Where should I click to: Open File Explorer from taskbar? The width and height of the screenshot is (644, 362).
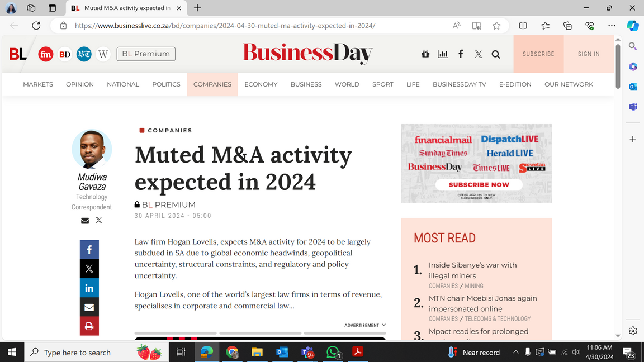(x=257, y=352)
